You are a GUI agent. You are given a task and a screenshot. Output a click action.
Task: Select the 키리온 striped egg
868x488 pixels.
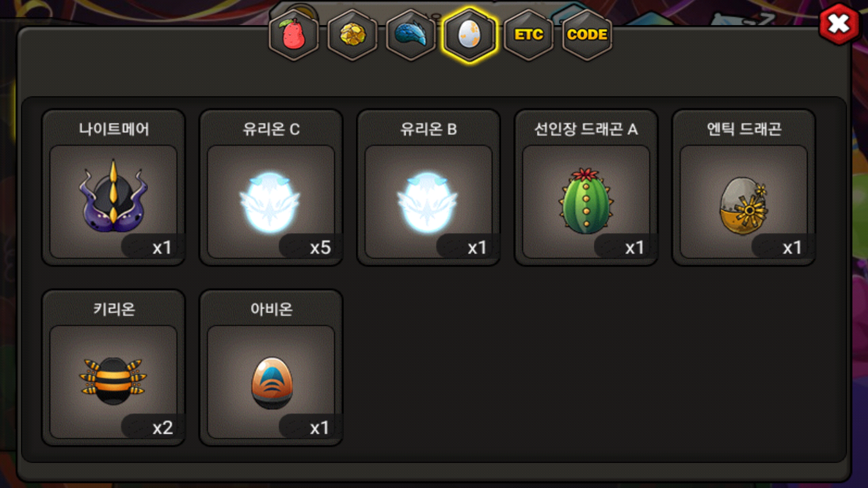tap(114, 382)
